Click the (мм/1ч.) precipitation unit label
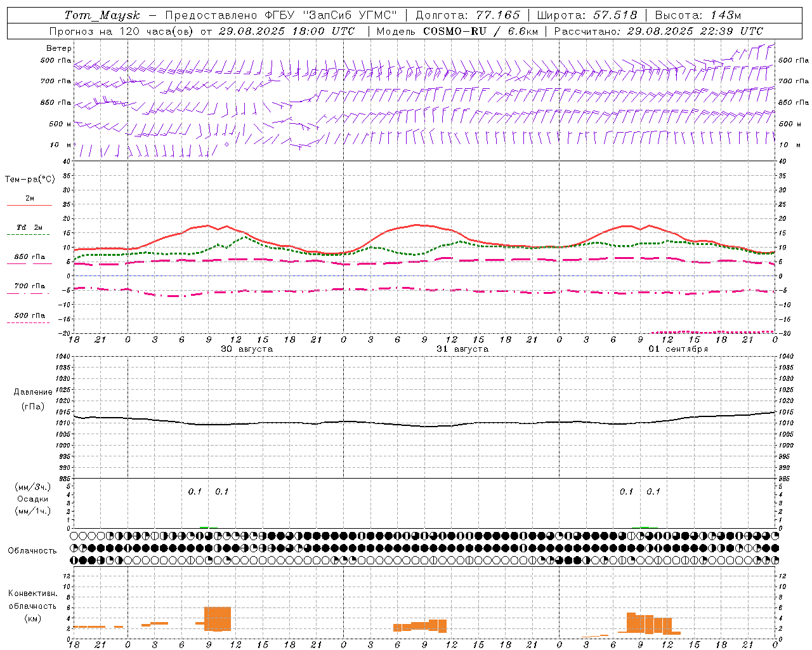812x650 pixels. pyautogui.click(x=33, y=511)
